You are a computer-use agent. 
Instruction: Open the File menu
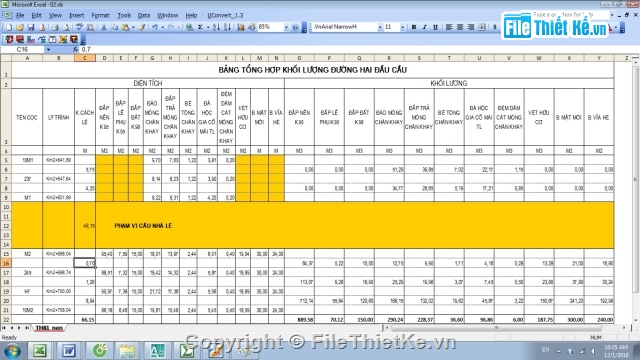tap(20, 16)
